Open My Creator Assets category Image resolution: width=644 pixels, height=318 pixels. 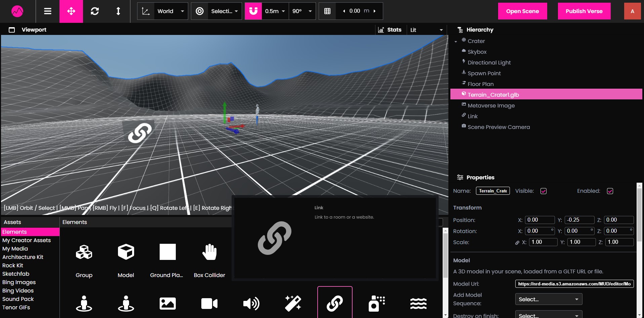(27, 240)
